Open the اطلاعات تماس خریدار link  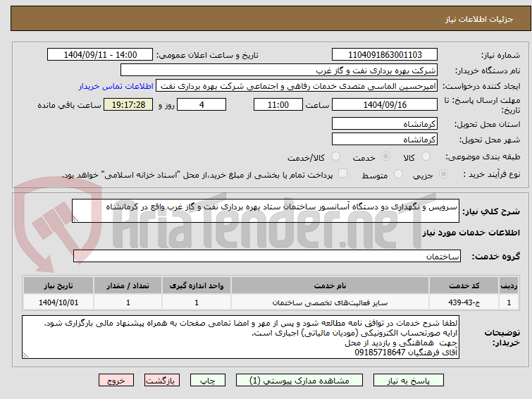pyautogui.click(x=116, y=86)
